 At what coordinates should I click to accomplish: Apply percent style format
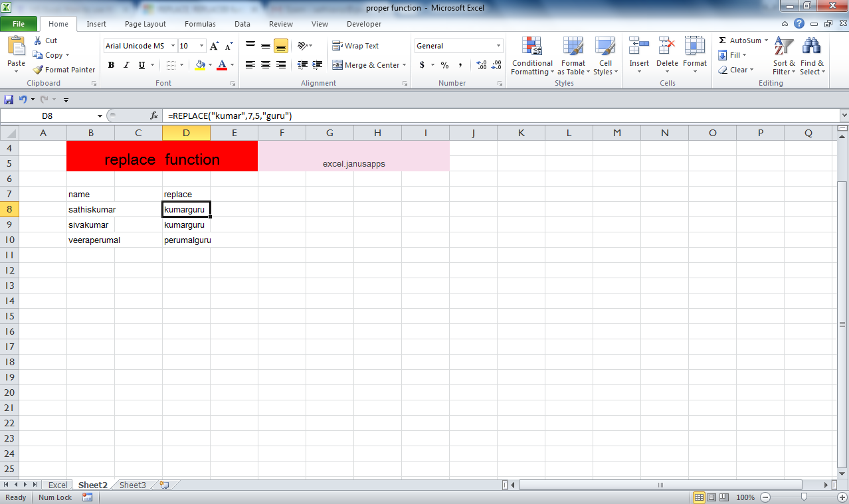[x=444, y=65]
